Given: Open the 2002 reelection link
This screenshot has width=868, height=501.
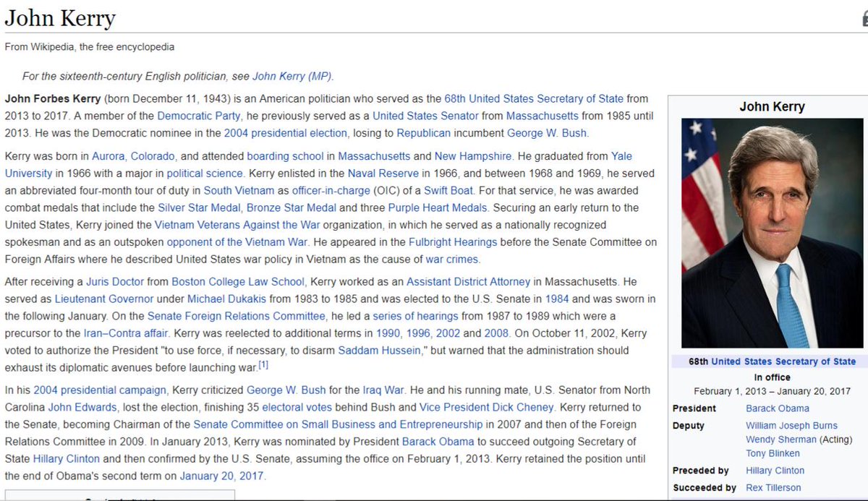Looking at the screenshot, I should point(446,334).
